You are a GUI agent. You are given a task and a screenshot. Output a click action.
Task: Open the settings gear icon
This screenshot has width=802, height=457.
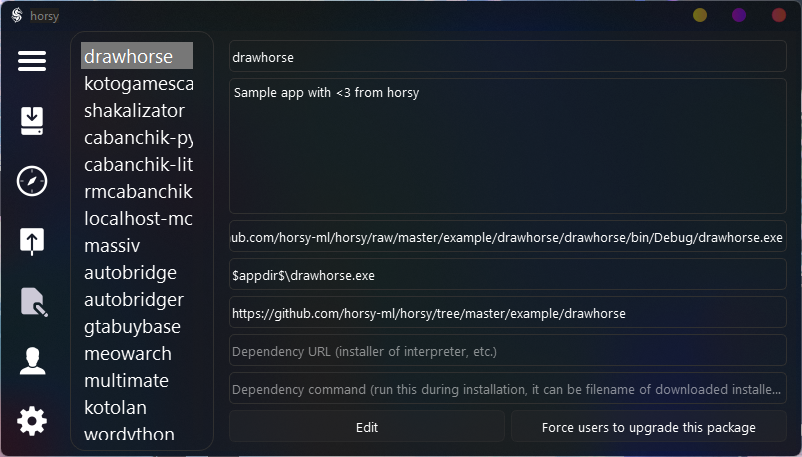32,421
